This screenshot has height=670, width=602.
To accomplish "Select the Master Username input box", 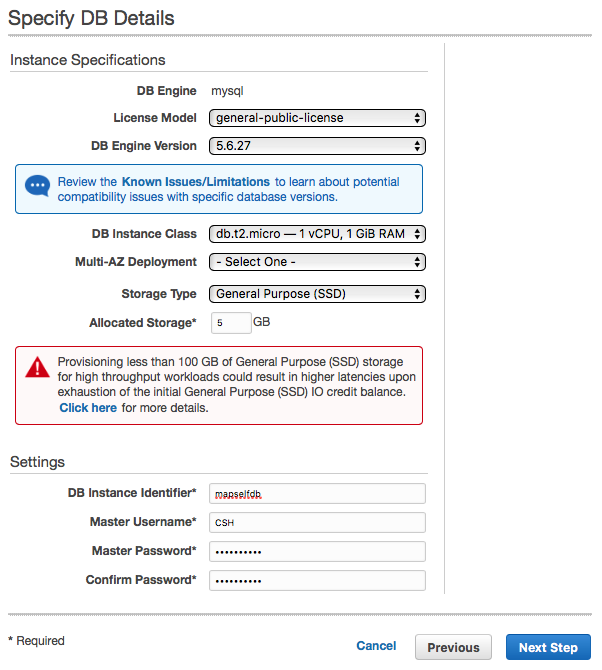I will (x=317, y=522).
